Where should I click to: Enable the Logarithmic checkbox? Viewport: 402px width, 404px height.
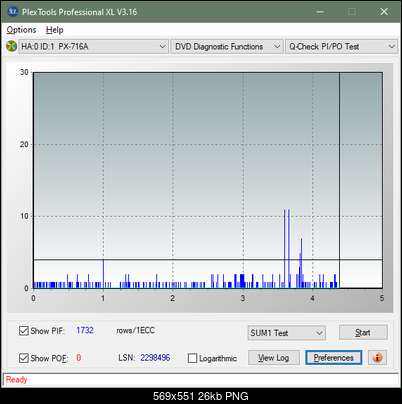(193, 358)
